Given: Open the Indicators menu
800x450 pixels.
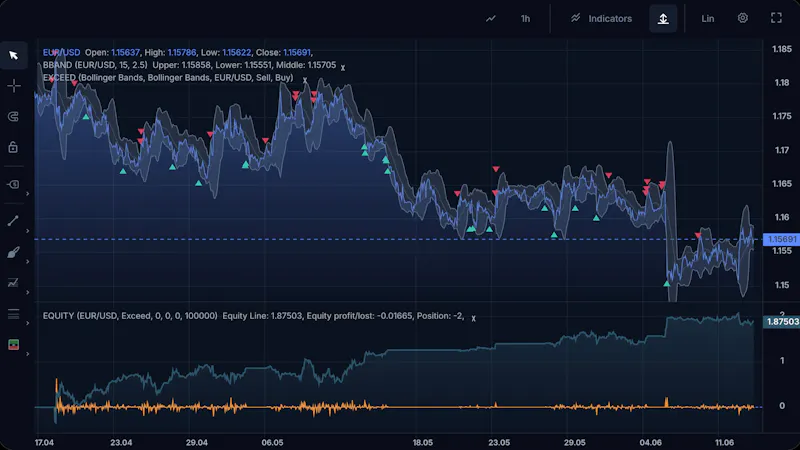Looking at the screenshot, I should click(x=602, y=19).
